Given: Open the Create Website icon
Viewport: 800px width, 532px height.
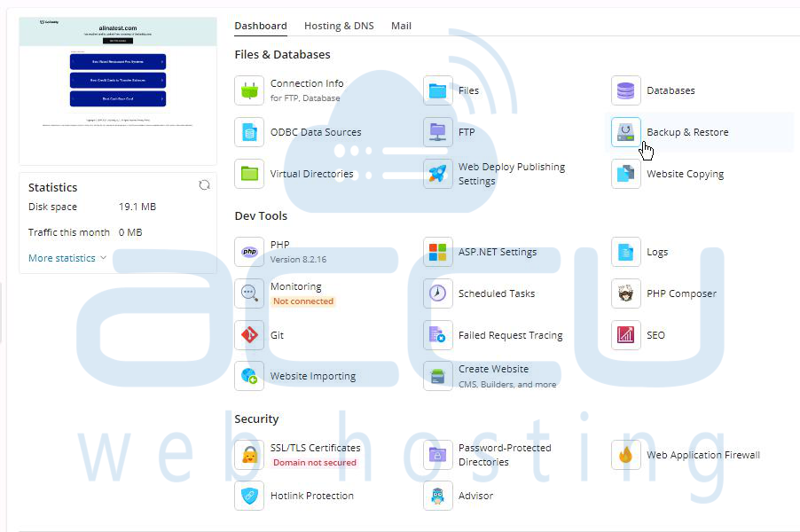Looking at the screenshot, I should click(x=438, y=376).
